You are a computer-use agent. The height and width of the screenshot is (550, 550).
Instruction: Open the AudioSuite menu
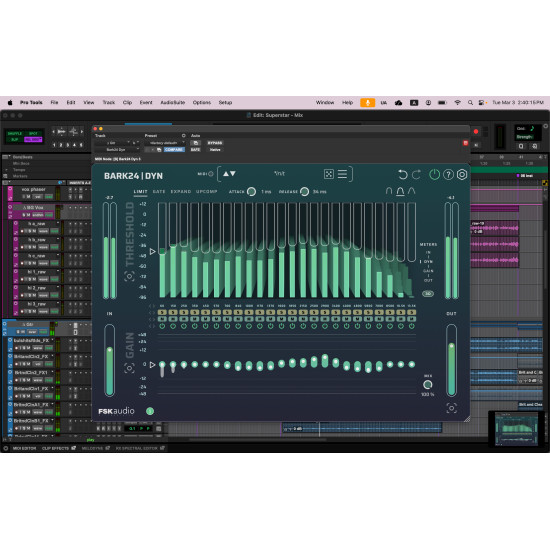point(173,102)
